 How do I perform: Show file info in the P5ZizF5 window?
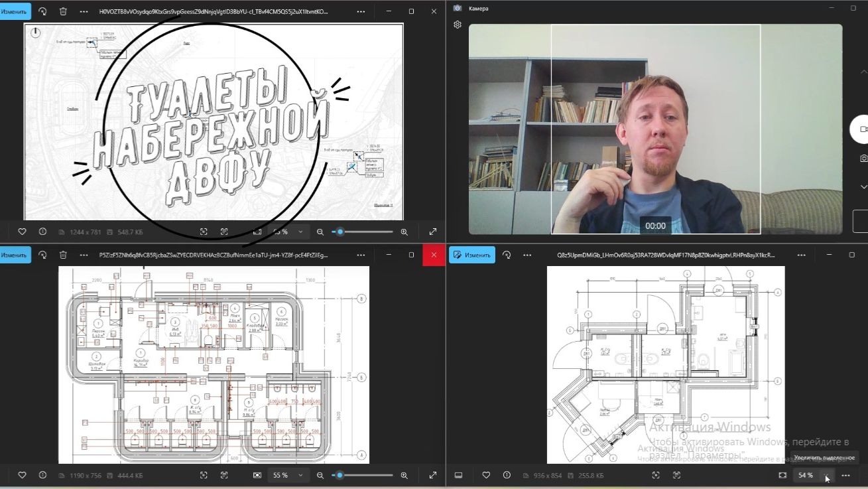[42, 475]
